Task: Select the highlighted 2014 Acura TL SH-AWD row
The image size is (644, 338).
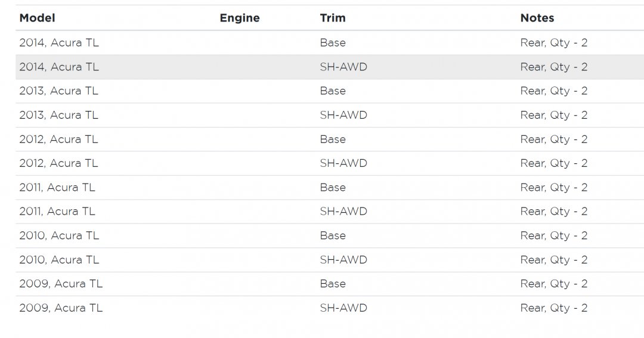Action: (59, 67)
